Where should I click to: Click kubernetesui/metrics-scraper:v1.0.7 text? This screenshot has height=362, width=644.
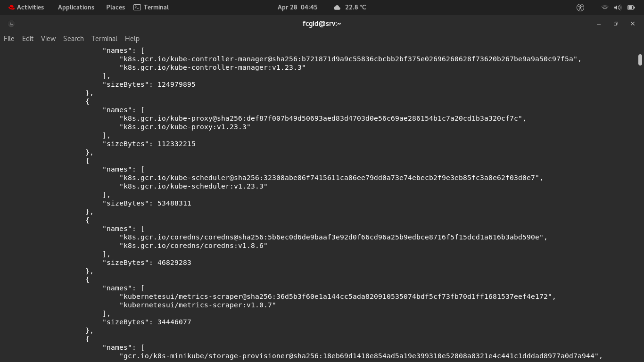(198, 305)
